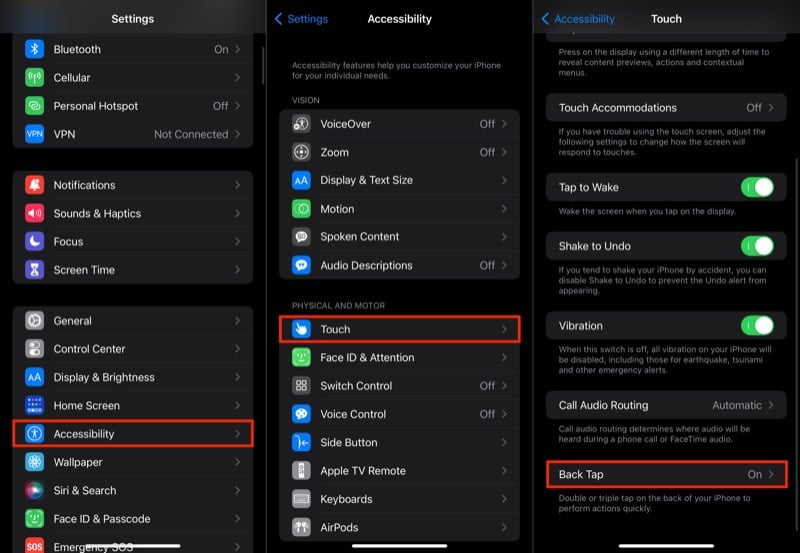
Task: Open the Keyboards menu row
Action: tap(399, 499)
